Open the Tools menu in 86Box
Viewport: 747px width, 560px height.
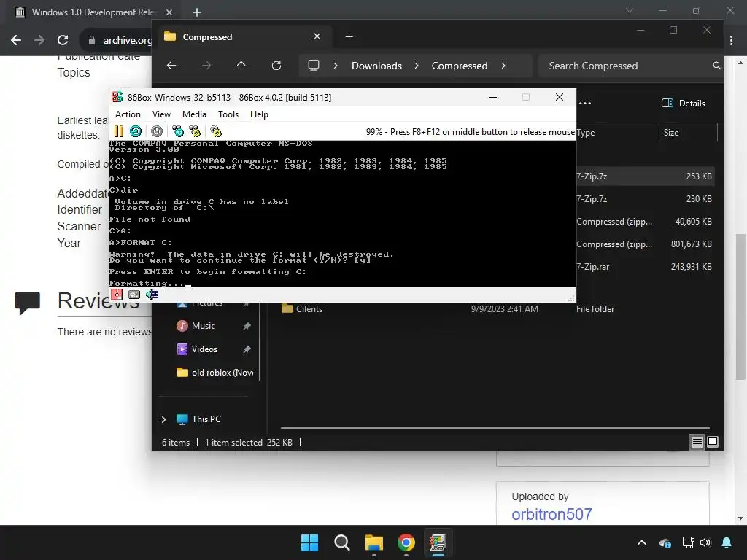tap(228, 114)
